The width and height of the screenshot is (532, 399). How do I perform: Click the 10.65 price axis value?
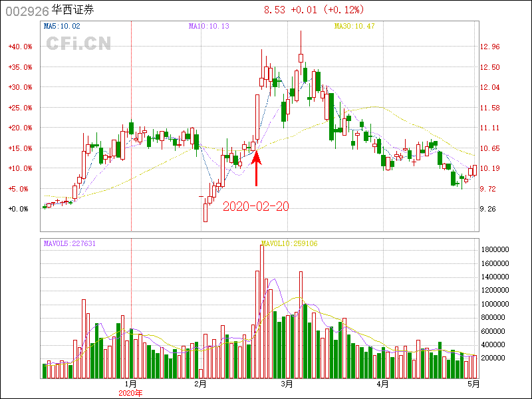click(490, 148)
